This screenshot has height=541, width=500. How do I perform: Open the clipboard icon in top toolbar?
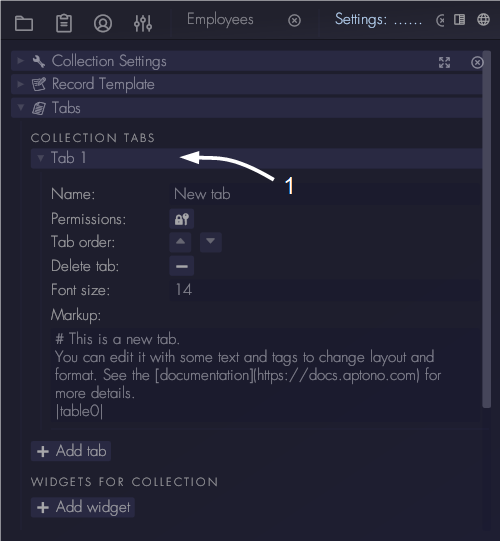pyautogui.click(x=64, y=23)
